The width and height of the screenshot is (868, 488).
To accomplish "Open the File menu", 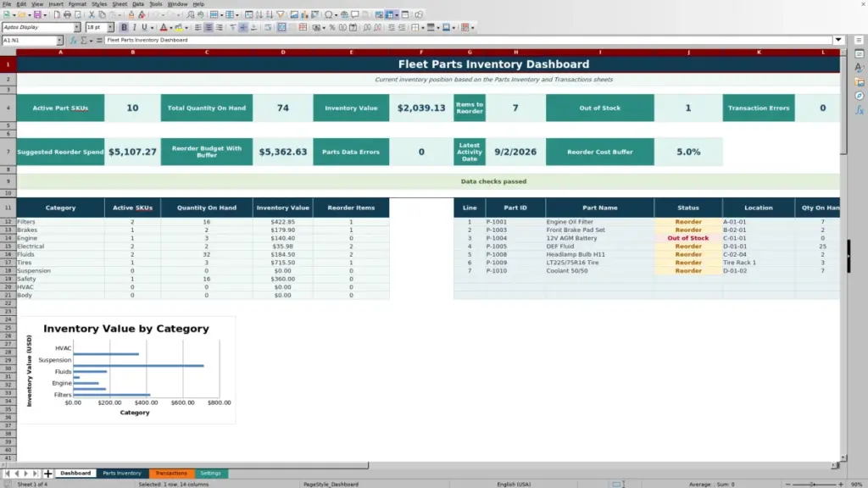I will (x=7, y=4).
